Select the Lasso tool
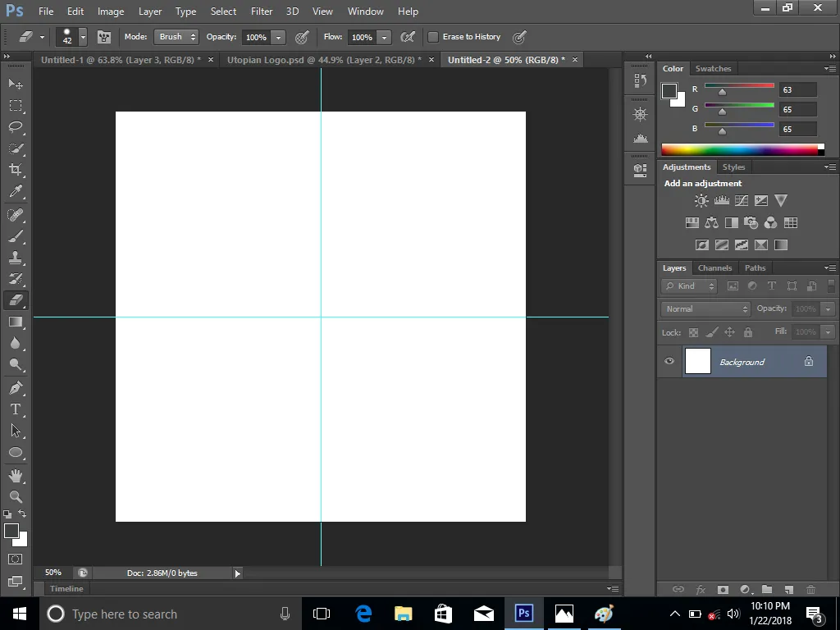The height and width of the screenshot is (630, 840). (16, 127)
